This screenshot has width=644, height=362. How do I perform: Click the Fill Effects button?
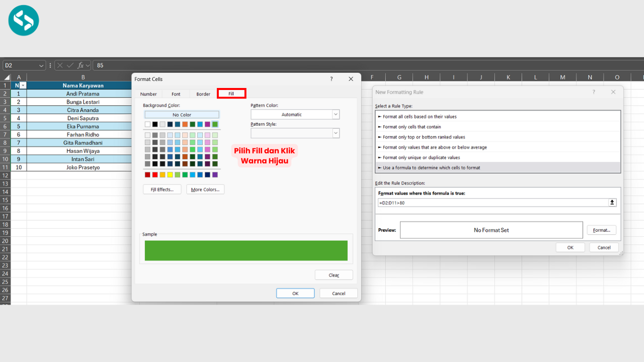point(162,189)
